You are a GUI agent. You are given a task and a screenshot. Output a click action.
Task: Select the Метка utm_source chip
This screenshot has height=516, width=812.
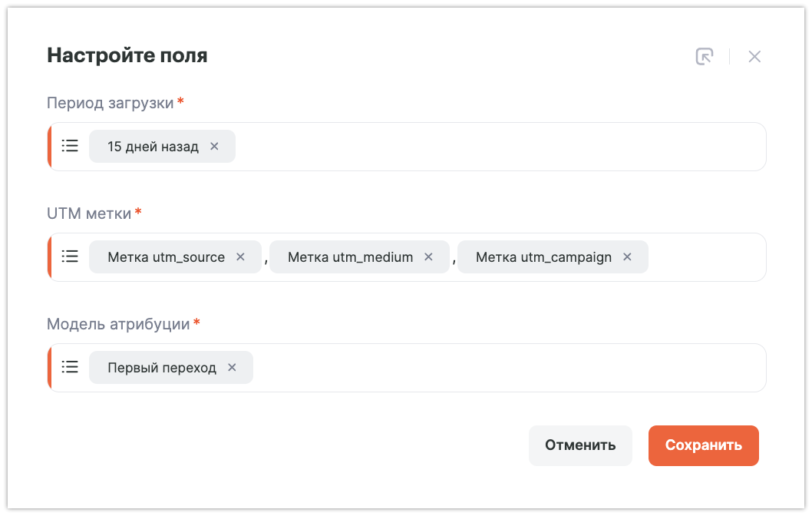click(x=166, y=257)
